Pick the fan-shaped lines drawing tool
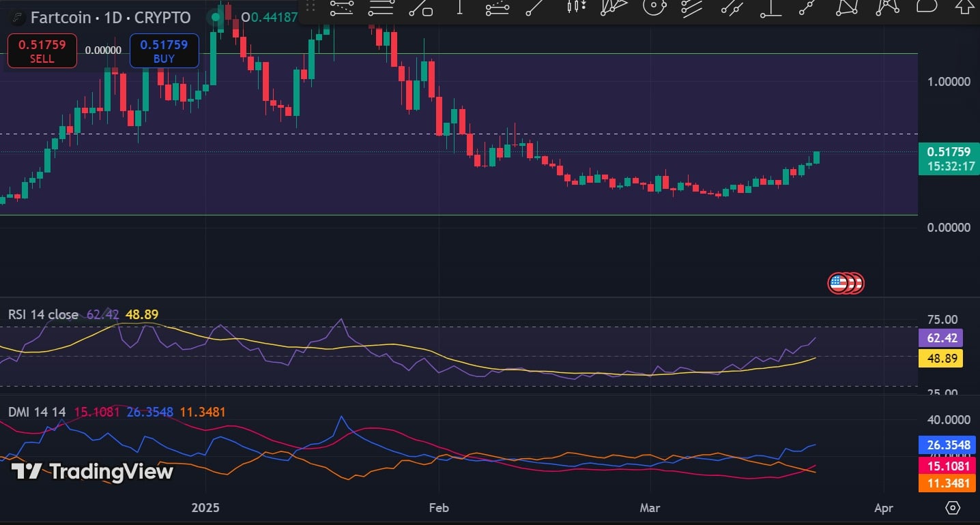 tap(614, 7)
